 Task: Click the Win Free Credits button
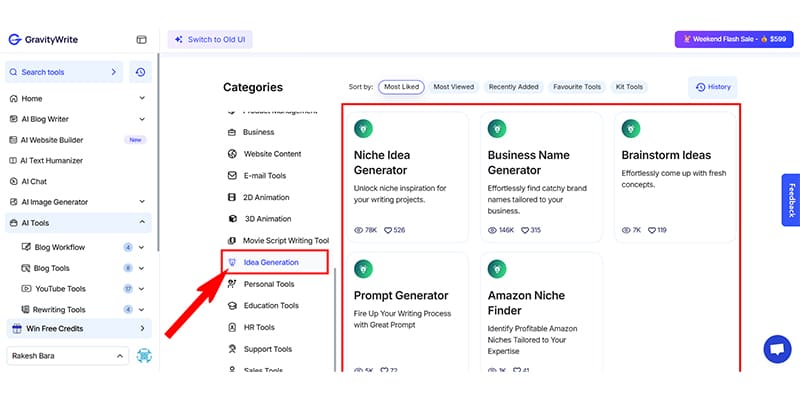79,329
